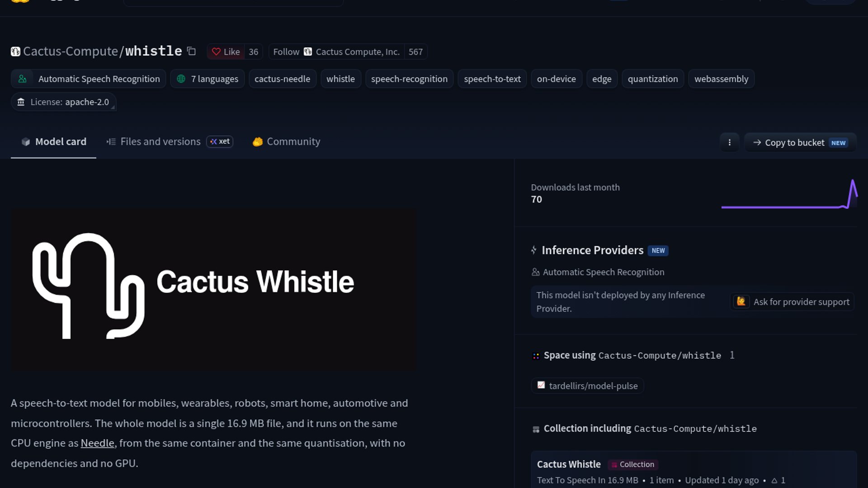Click the Collection badge label

(633, 464)
